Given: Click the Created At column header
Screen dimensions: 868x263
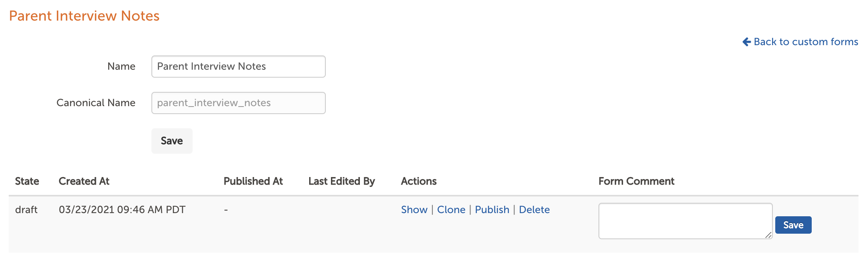Looking at the screenshot, I should coord(84,181).
